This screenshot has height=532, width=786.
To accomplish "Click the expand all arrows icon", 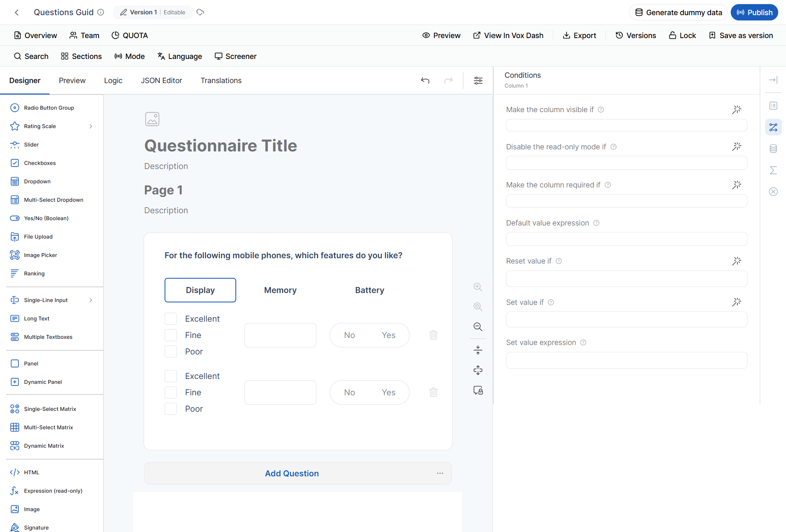I will tap(478, 370).
